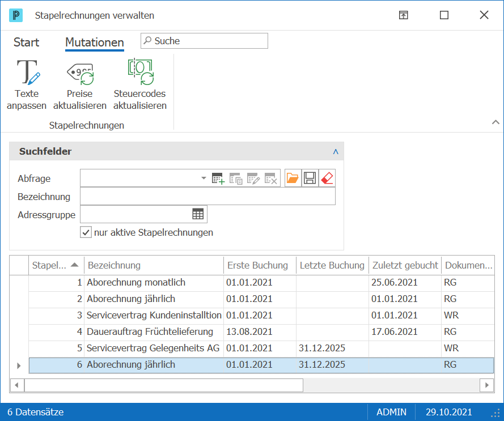Select row 'Aborechnung monatlich'

coord(261,283)
